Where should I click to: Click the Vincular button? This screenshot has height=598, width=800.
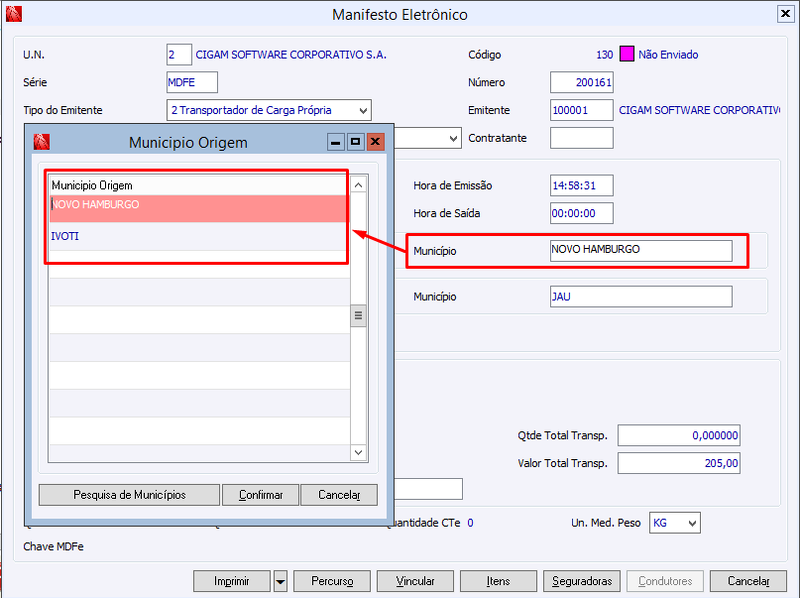tap(415, 581)
